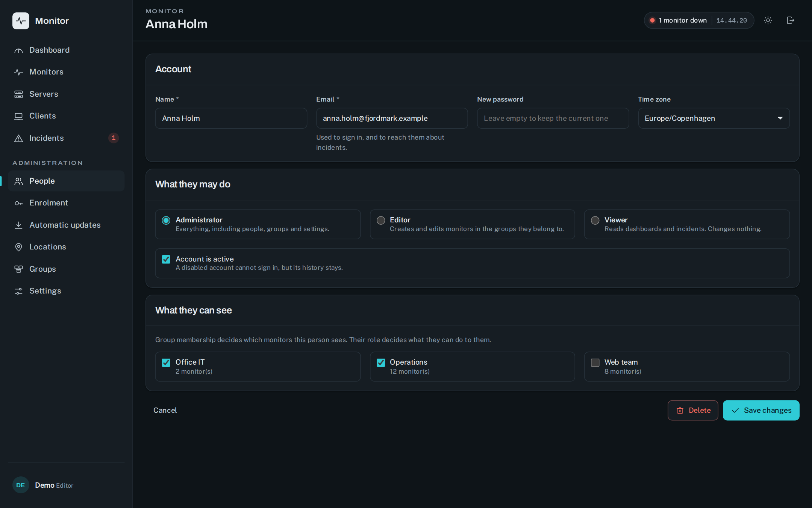
Task: Uncheck the Account is active checkbox
Action: pyautogui.click(x=166, y=259)
